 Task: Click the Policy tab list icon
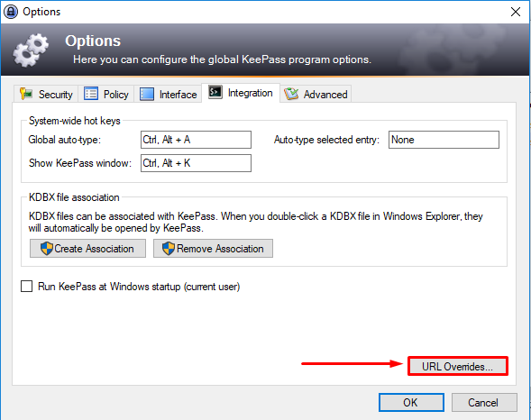(x=91, y=94)
